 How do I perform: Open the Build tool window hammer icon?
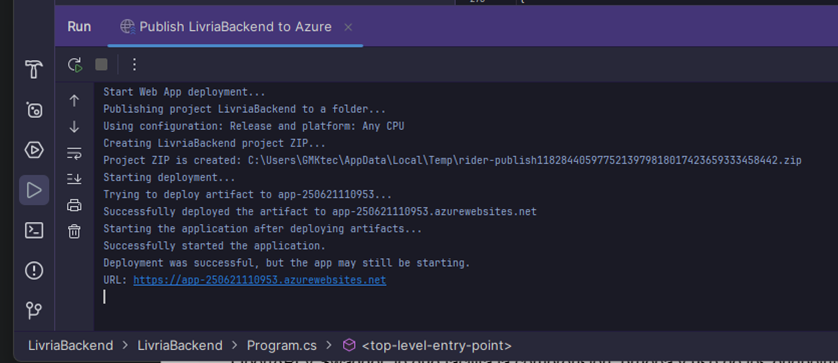[34, 69]
